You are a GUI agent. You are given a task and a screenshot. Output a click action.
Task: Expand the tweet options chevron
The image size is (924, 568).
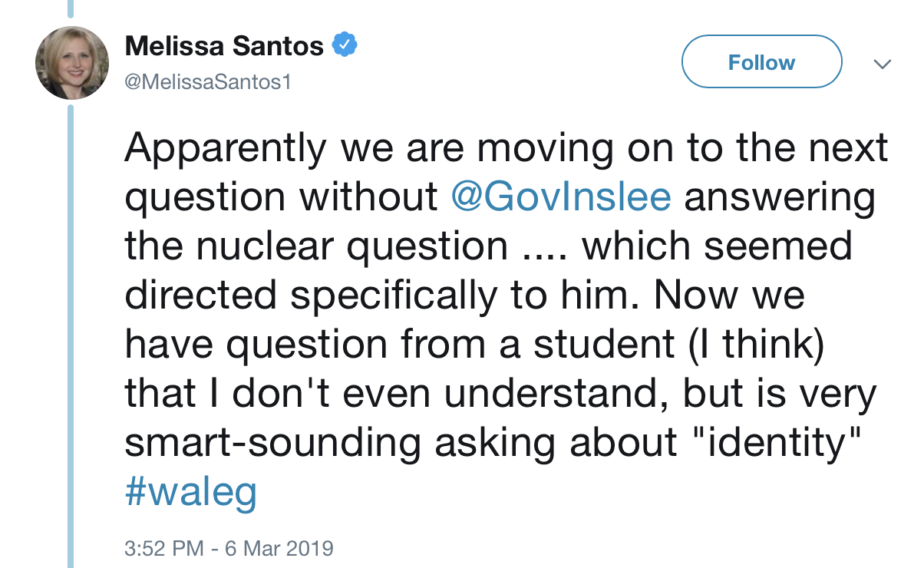click(883, 64)
